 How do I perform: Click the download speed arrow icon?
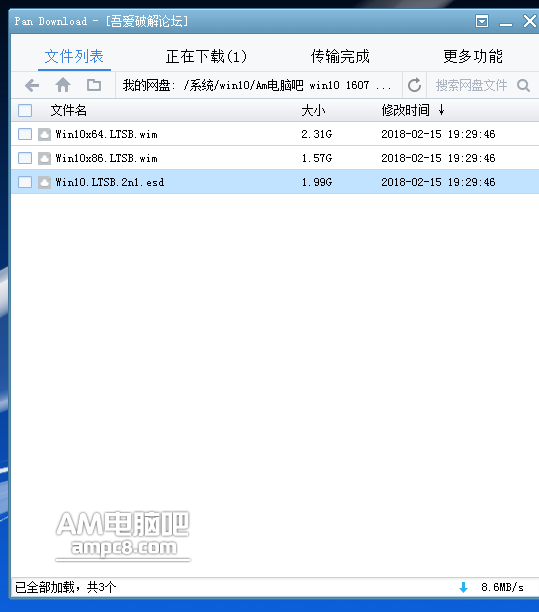tap(463, 587)
